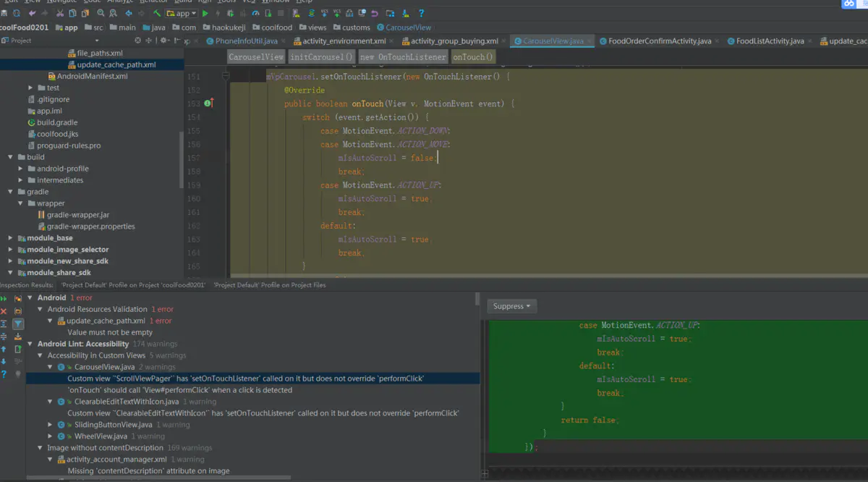Click the Cut scissors icon
Viewport: 868px width, 482px height.
[x=60, y=13]
